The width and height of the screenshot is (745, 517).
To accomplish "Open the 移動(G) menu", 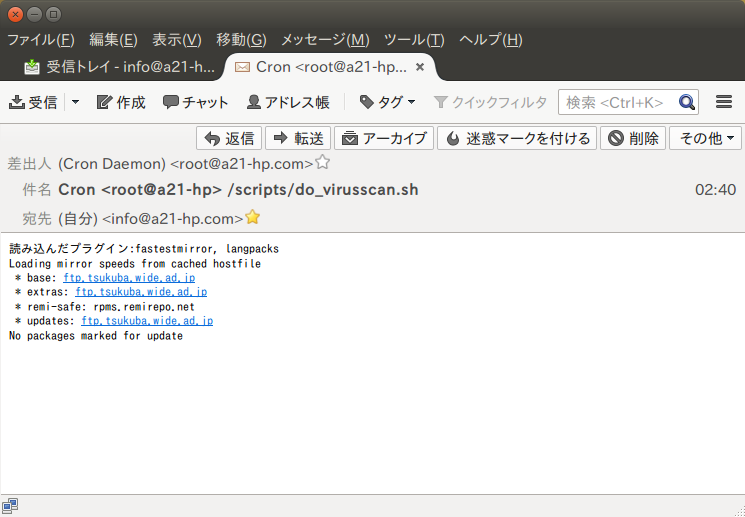I will click(x=241, y=40).
